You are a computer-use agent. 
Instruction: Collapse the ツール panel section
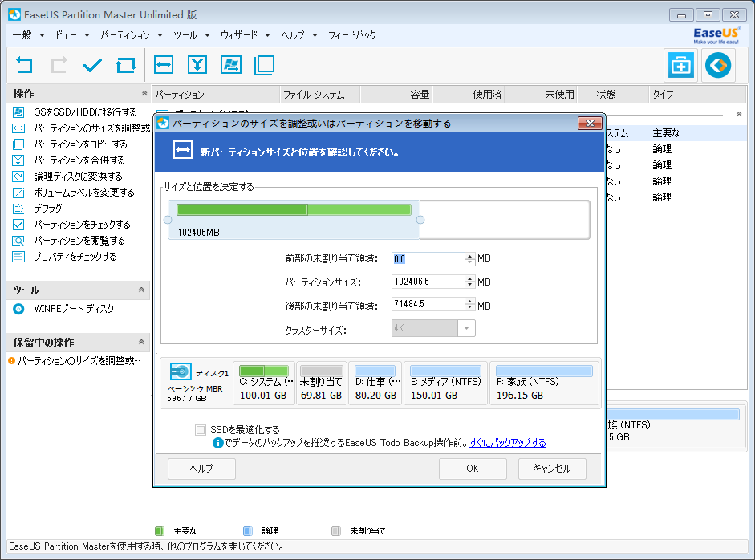coord(141,290)
